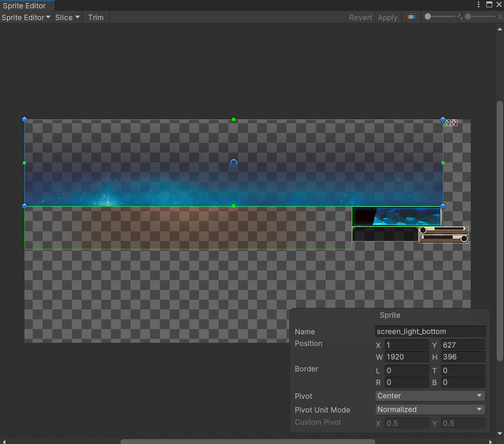Click the vertical scrollbar thumb
Viewport: 504px width, 444px height.
(500, 231)
